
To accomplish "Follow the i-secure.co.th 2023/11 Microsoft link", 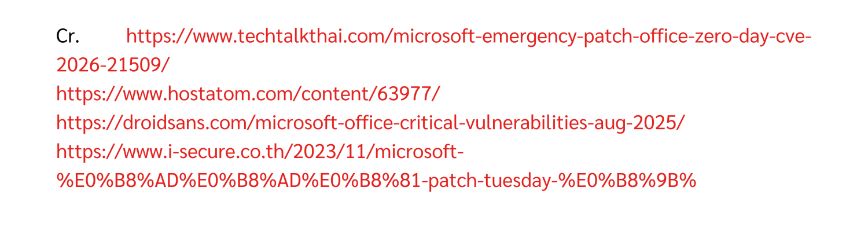I will tap(260, 152).
